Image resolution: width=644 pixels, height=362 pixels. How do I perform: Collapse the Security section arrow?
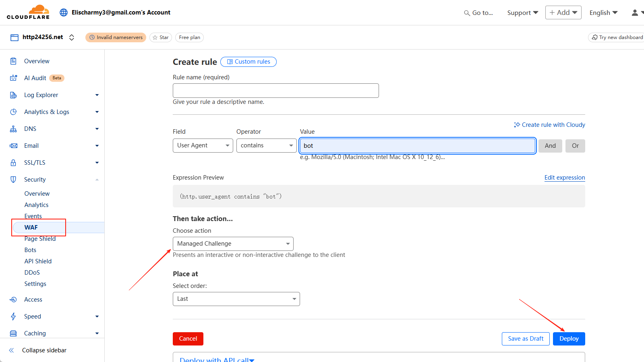(x=97, y=180)
